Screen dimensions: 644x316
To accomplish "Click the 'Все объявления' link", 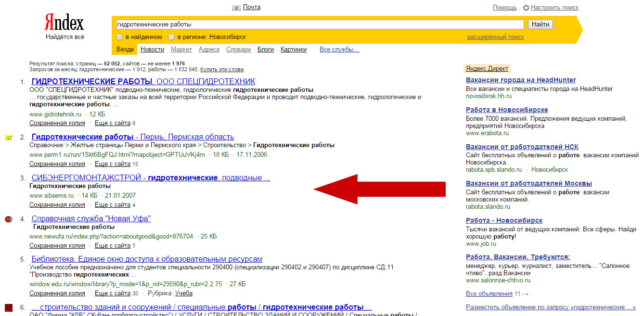I will pos(489,293).
